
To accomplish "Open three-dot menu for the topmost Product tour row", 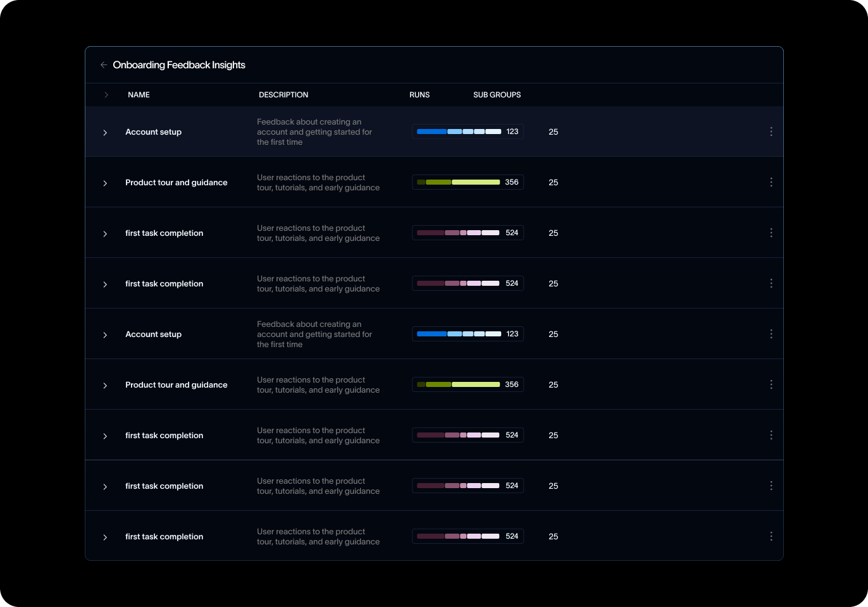I will (771, 182).
